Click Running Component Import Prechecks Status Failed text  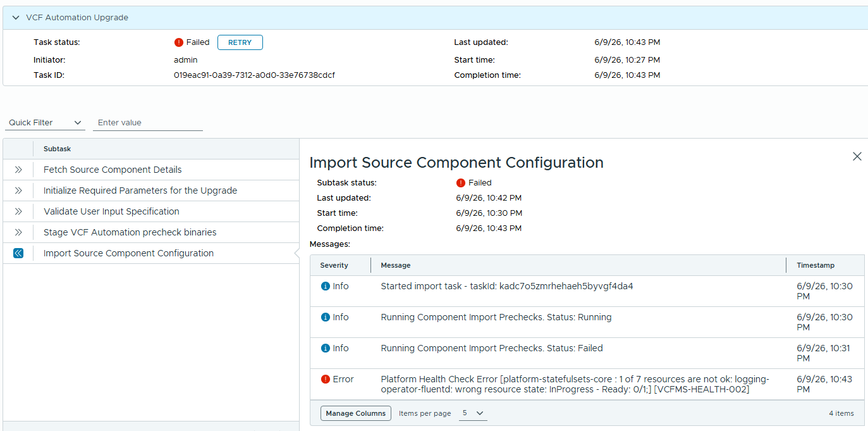[x=492, y=348]
